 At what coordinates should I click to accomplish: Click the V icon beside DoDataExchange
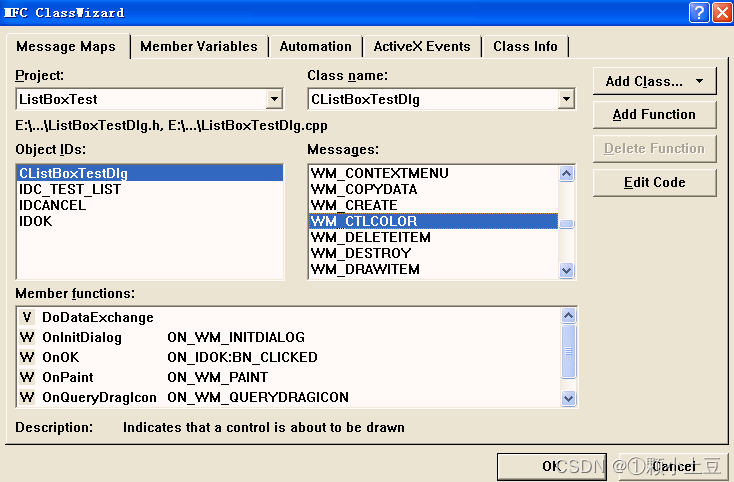[x=27, y=318]
